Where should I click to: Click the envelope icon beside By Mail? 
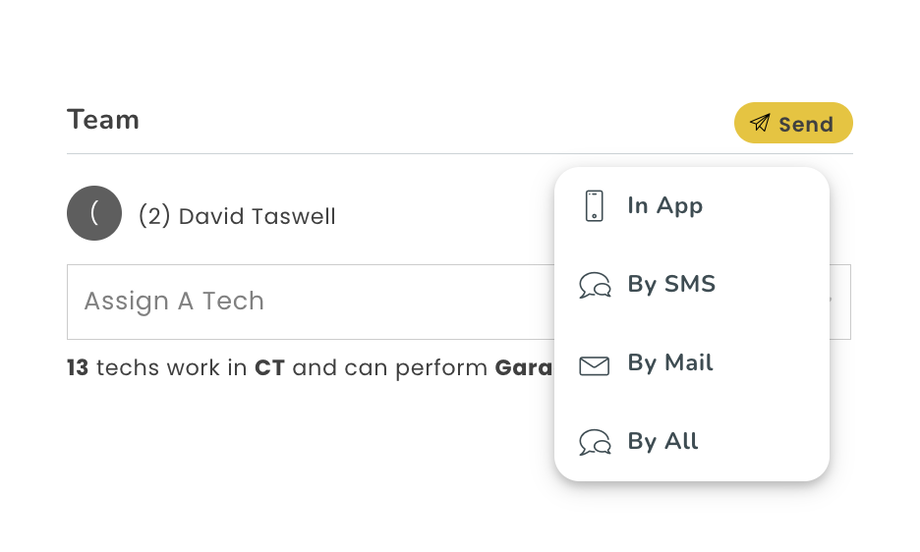(x=594, y=365)
